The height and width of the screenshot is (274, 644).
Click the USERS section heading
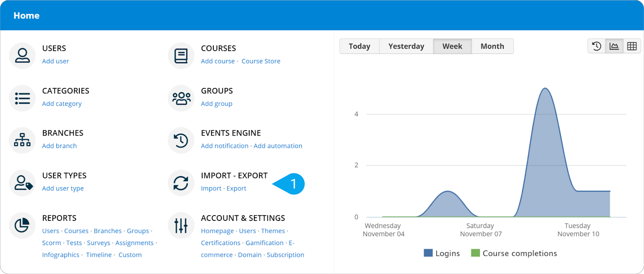(54, 48)
